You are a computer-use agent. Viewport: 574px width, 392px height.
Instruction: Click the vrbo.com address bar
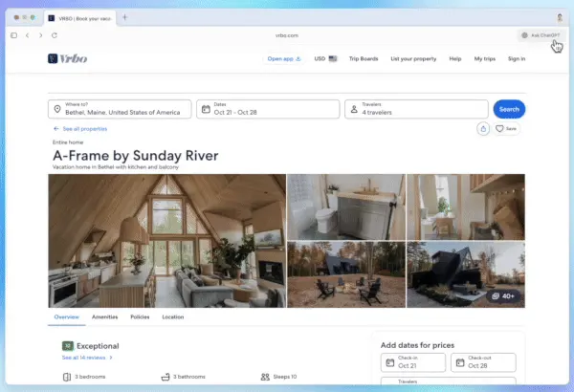[x=287, y=35]
